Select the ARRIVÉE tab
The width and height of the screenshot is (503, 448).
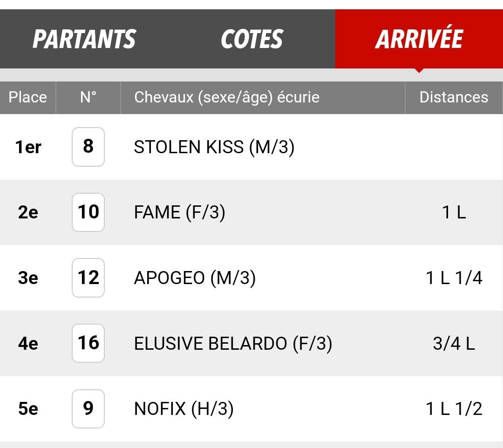pos(419,39)
